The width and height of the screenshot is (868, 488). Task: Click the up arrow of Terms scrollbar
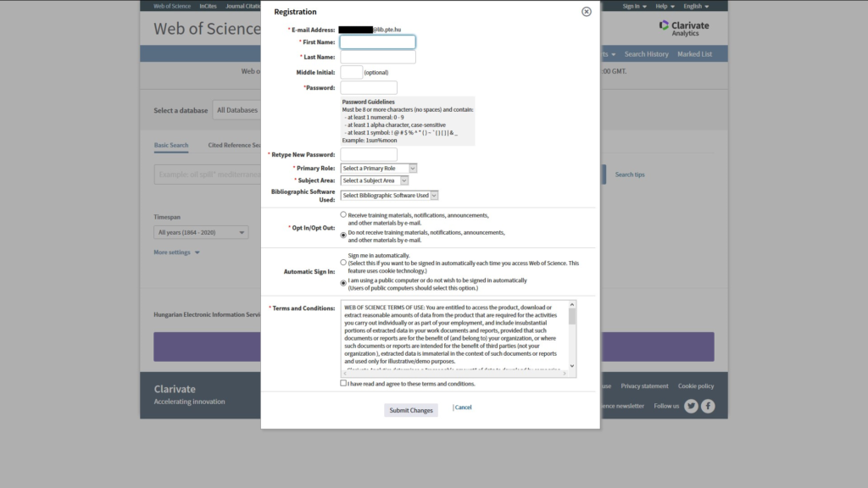pyautogui.click(x=572, y=305)
